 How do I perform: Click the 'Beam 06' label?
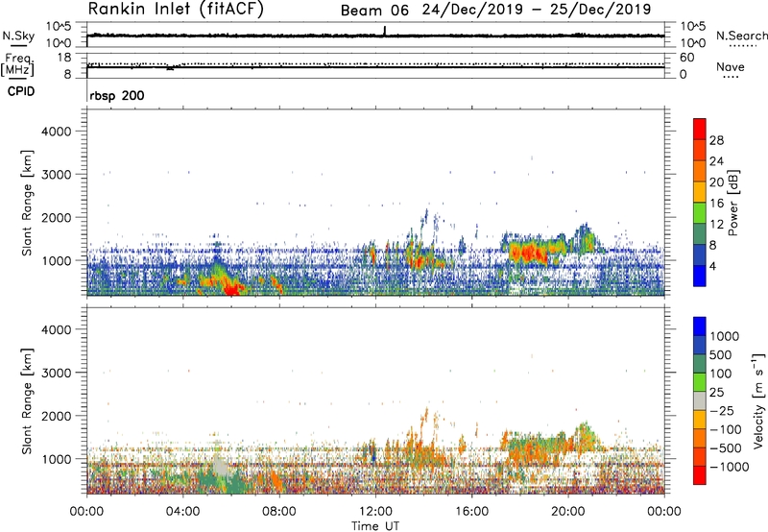374,11
